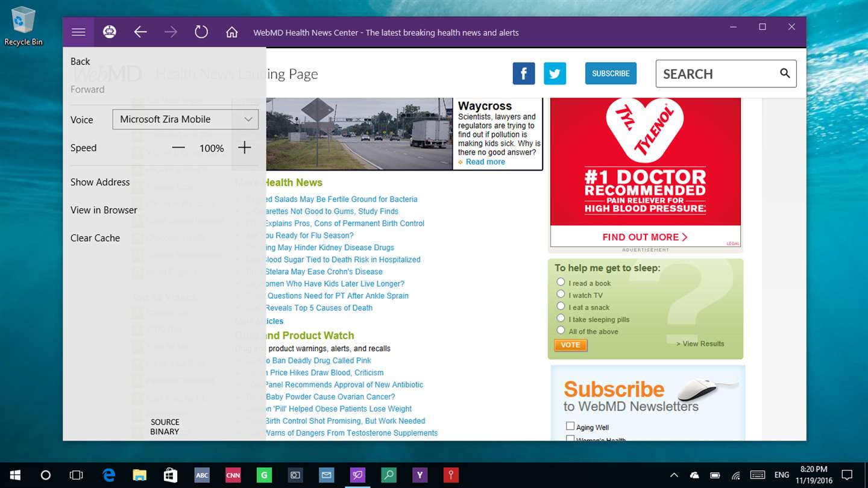
Task: Open Task View on taskbar
Action: click(x=76, y=475)
